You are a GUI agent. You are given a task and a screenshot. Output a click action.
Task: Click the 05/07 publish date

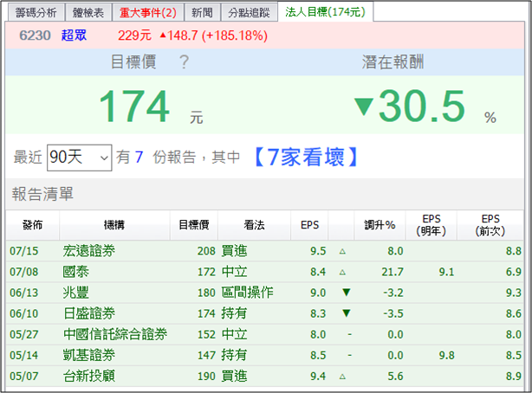(23, 376)
